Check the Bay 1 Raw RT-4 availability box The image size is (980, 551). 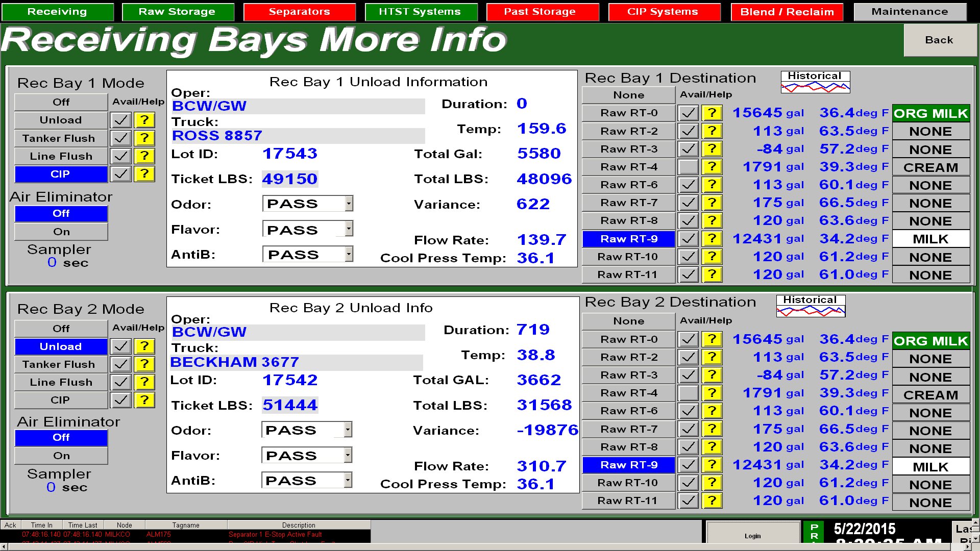pos(688,167)
